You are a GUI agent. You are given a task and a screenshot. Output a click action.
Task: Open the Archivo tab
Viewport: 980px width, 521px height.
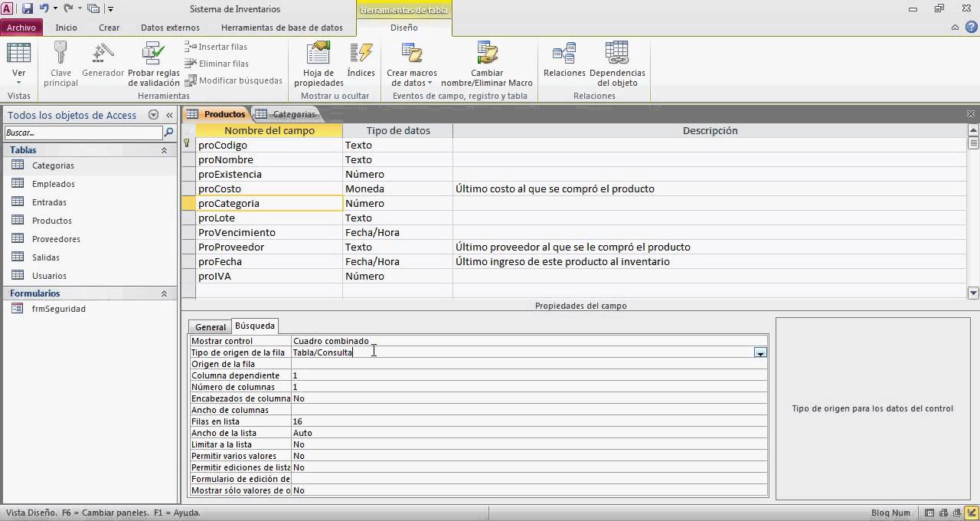(21, 28)
